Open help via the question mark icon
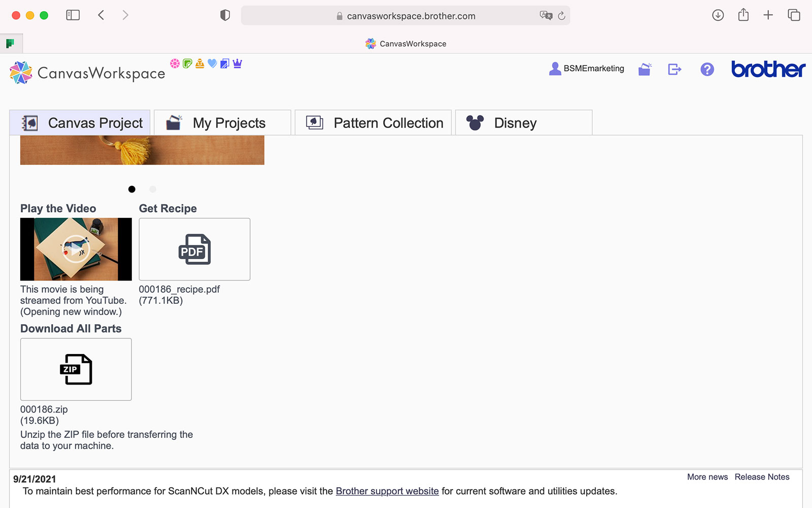 (707, 69)
